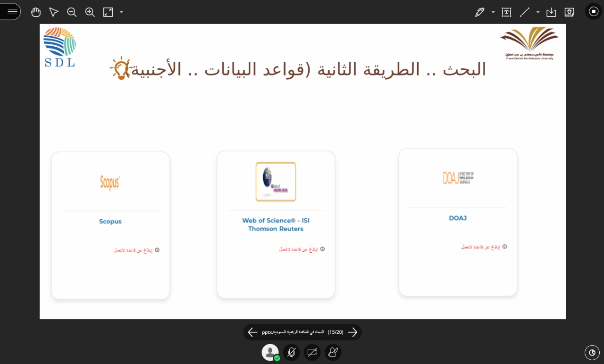The height and width of the screenshot is (364, 604).
Task: Click the lightbulb icon beside the title
Action: pyautogui.click(x=120, y=68)
